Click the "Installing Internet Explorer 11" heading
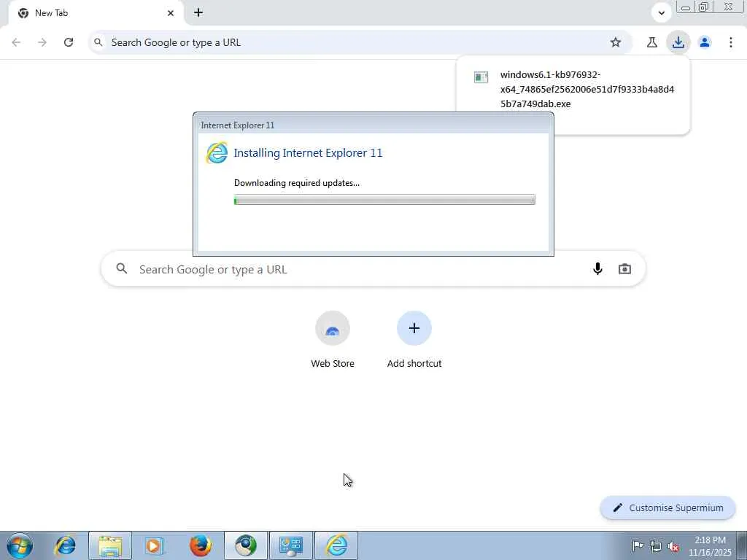The width and height of the screenshot is (747, 560). coord(308,153)
